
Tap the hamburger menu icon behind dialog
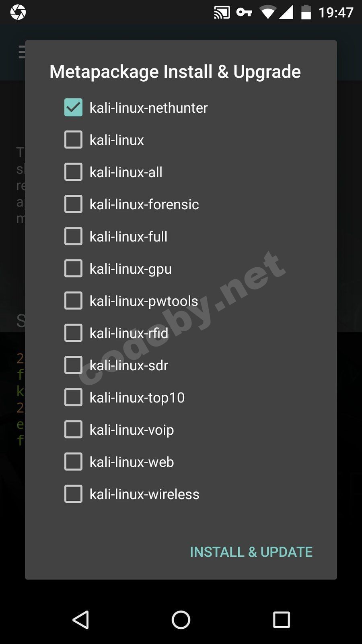pos(22,52)
